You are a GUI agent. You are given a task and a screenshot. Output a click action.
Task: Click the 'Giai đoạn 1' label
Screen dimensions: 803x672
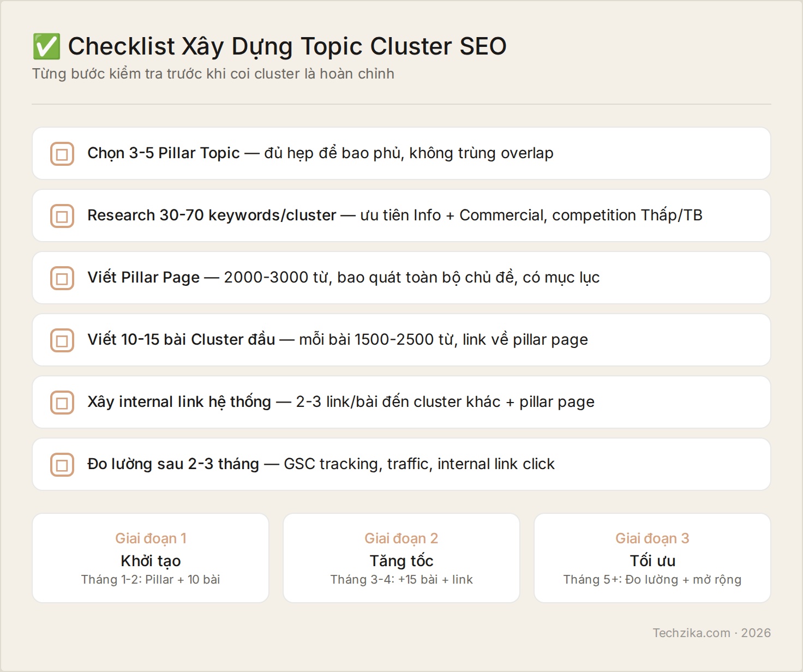(151, 538)
